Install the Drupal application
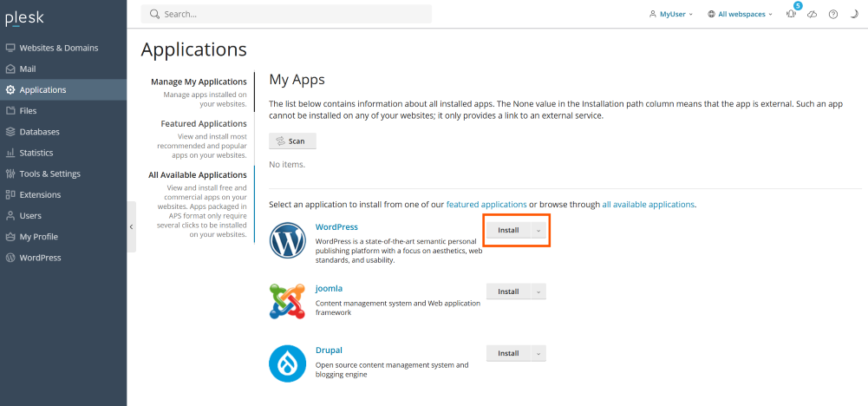This screenshot has height=406, width=868. 508,353
